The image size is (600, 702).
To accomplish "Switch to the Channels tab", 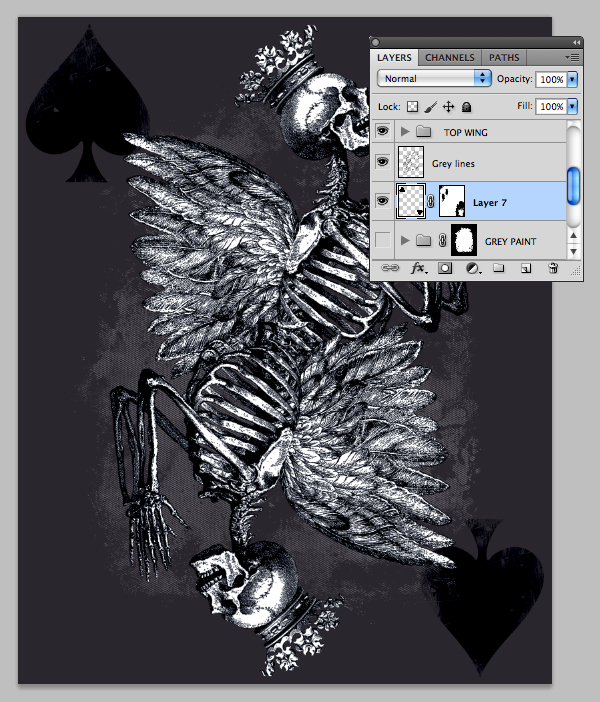I will tap(450, 58).
